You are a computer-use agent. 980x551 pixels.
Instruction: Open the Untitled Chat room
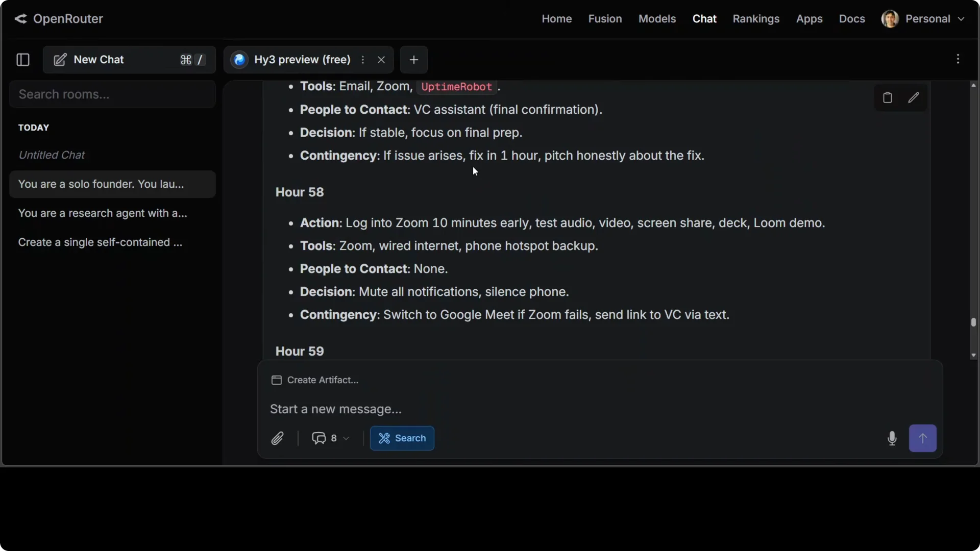tap(112, 155)
